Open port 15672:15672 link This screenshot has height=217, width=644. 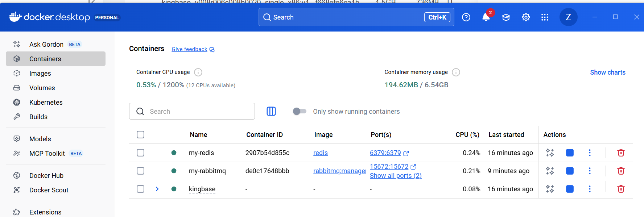(x=389, y=167)
